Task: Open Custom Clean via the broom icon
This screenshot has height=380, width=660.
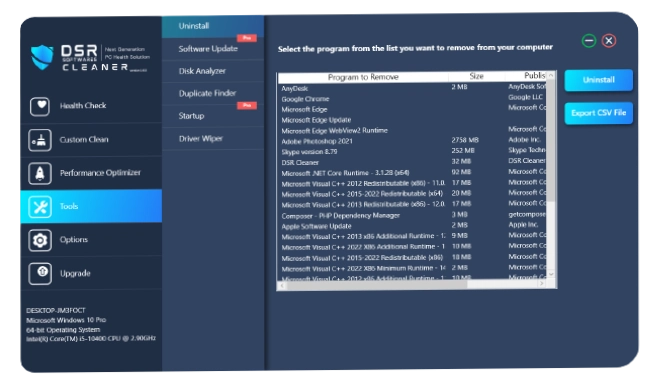Action: [40, 140]
